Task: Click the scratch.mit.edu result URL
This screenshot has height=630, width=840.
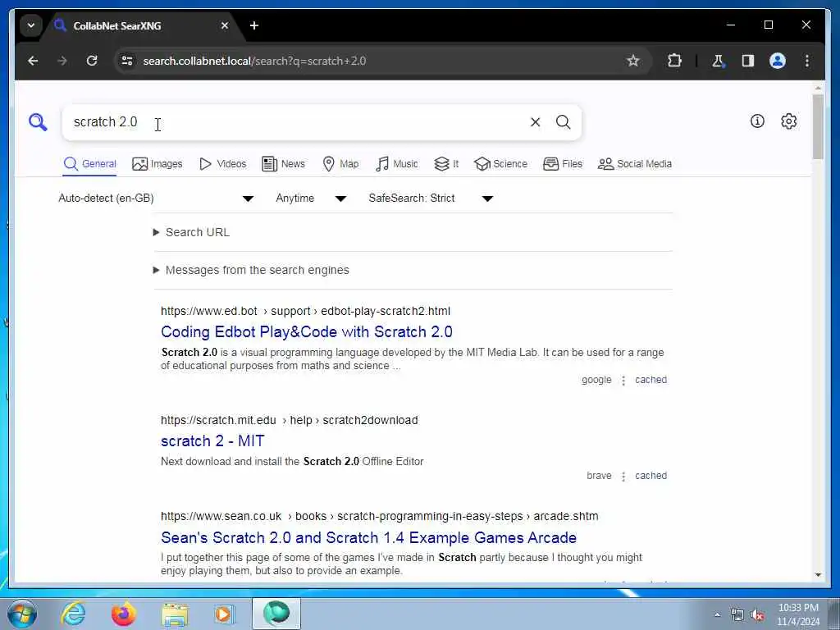Action: [x=290, y=421]
